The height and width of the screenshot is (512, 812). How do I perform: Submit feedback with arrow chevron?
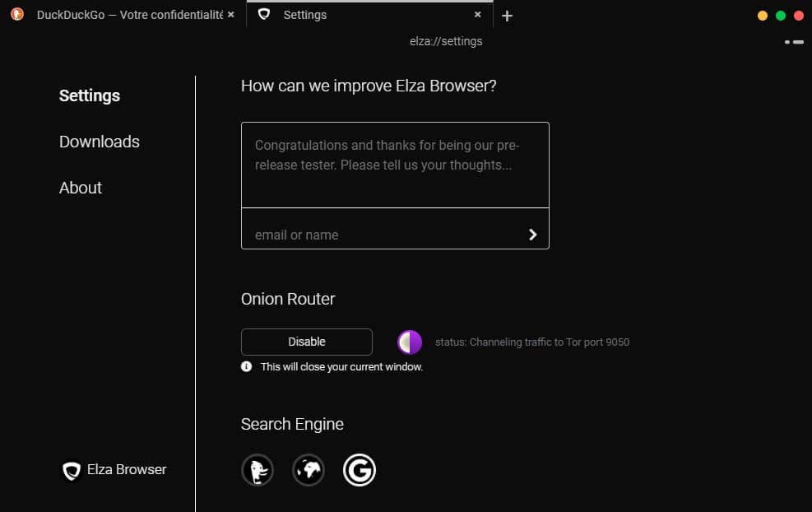click(532, 235)
